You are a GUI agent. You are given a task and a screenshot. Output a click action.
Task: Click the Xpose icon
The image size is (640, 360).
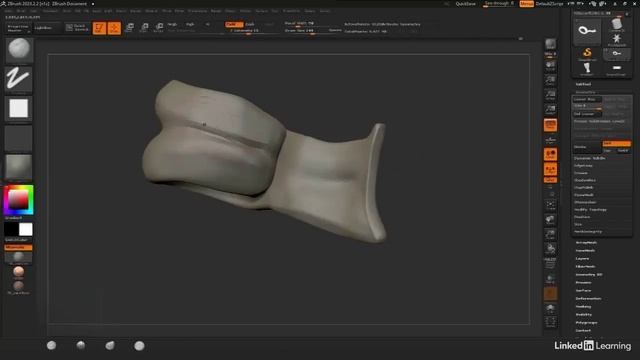[x=550, y=322]
